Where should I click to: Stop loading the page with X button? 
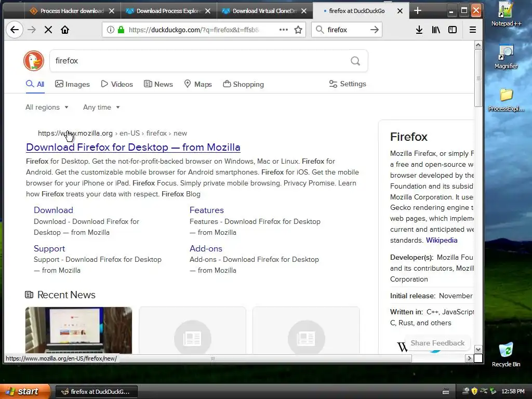click(48, 30)
